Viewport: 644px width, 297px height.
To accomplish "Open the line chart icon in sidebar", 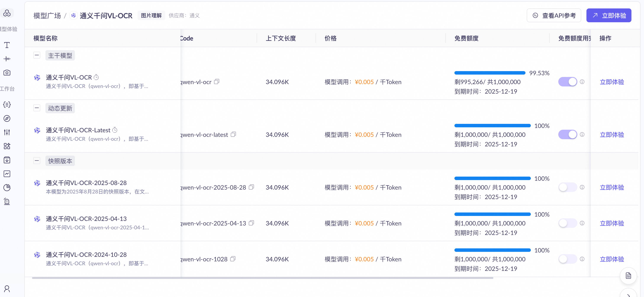I will pos(7,174).
